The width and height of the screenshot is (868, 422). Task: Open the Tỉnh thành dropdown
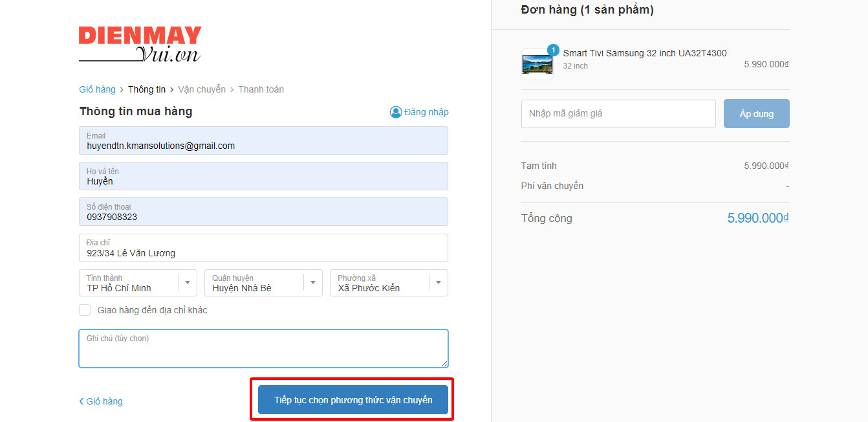[137, 283]
